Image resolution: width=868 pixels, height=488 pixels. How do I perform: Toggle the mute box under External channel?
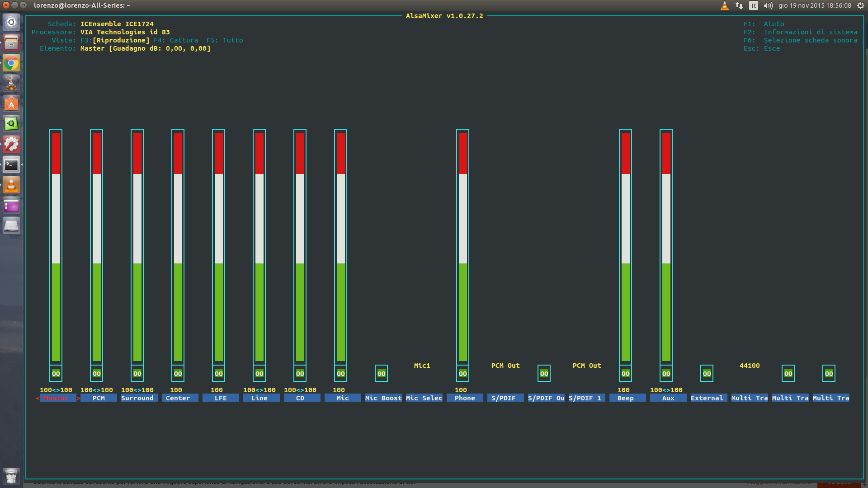(707, 374)
